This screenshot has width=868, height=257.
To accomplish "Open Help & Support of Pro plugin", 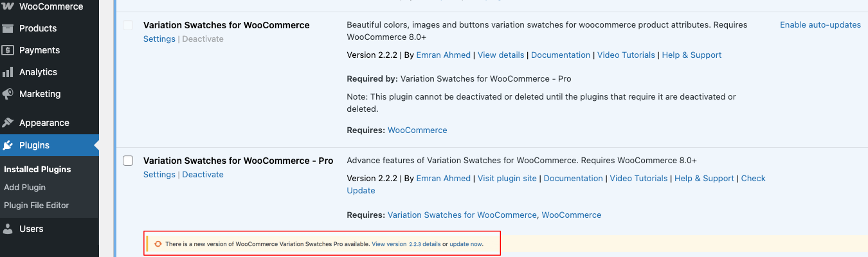I will pyautogui.click(x=704, y=179).
